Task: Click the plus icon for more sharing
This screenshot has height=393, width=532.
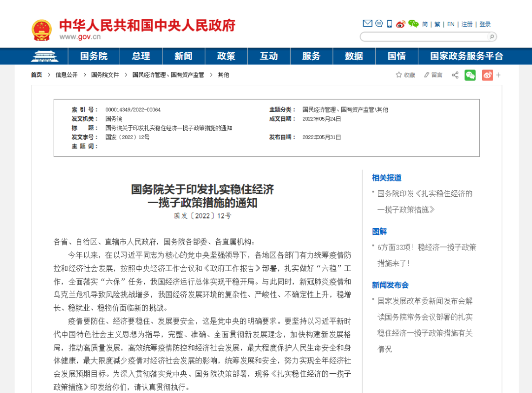Action: (x=498, y=75)
